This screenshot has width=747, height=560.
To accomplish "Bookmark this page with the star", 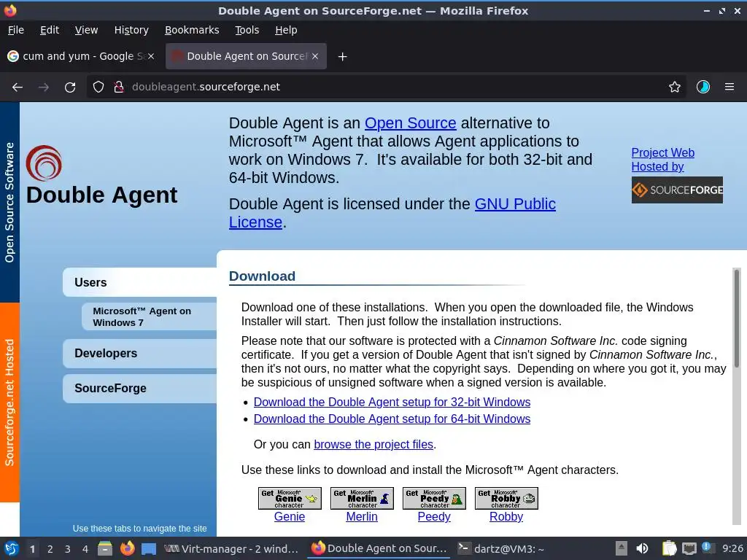I will point(675,87).
